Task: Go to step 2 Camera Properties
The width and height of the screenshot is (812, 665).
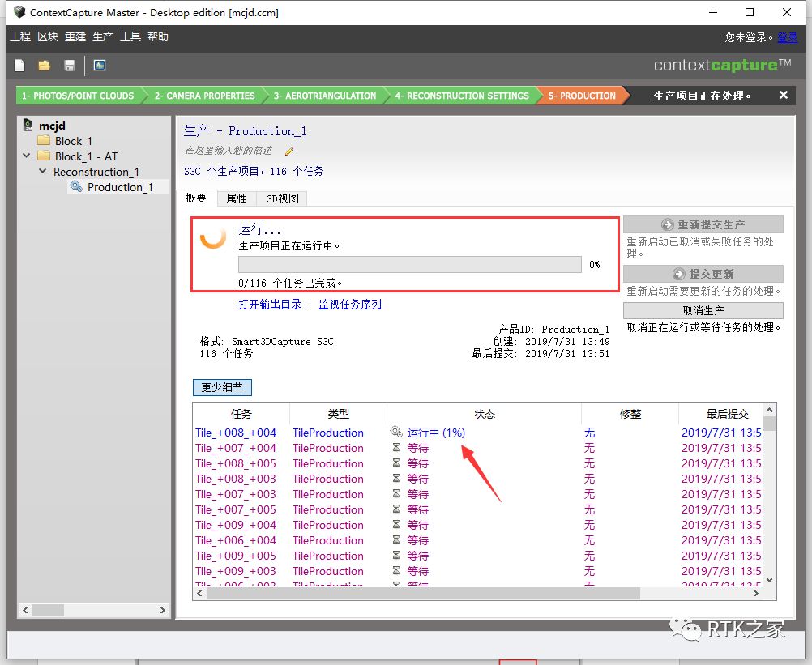Action: (204, 96)
